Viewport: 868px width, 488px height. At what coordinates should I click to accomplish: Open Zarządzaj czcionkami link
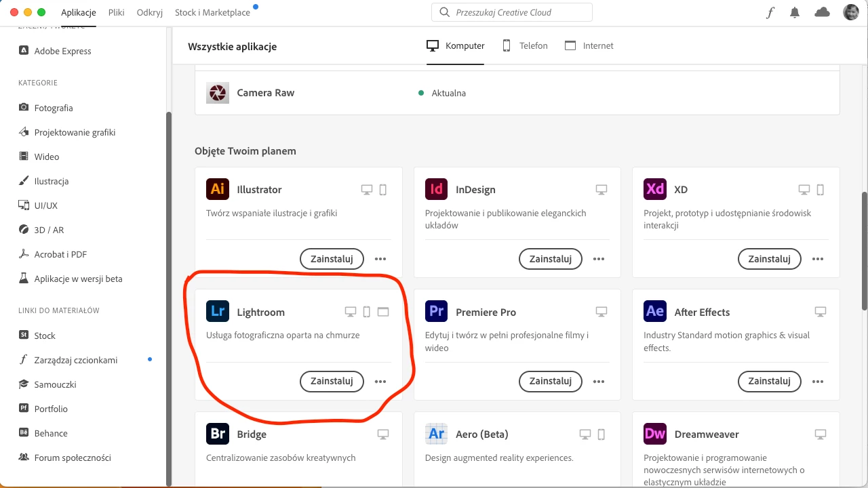click(68, 360)
